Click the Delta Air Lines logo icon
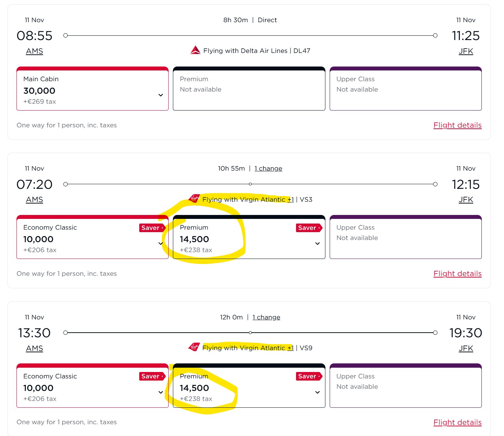The height and width of the screenshot is (436, 504). click(x=195, y=50)
